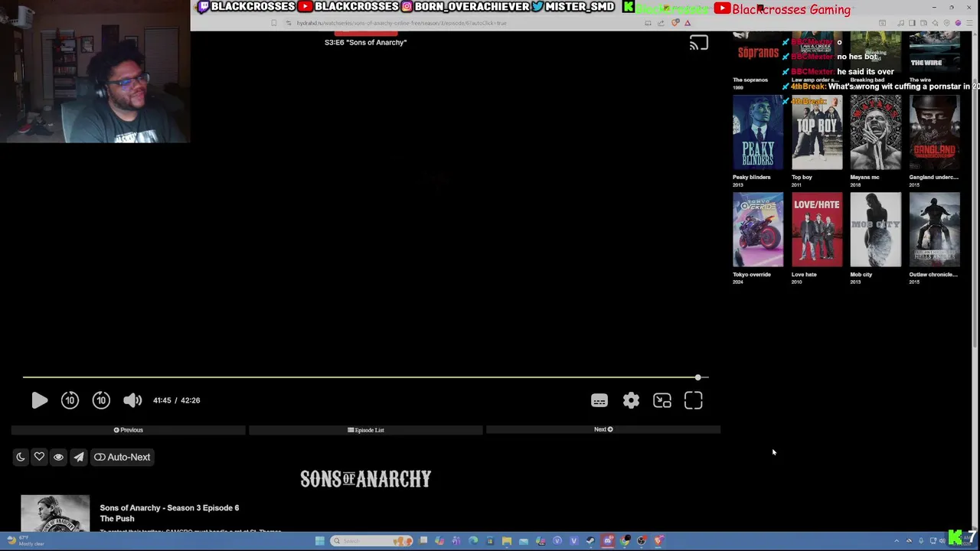This screenshot has width=980, height=551.
Task: Mark the episode watched with the eye icon
Action: [58, 457]
